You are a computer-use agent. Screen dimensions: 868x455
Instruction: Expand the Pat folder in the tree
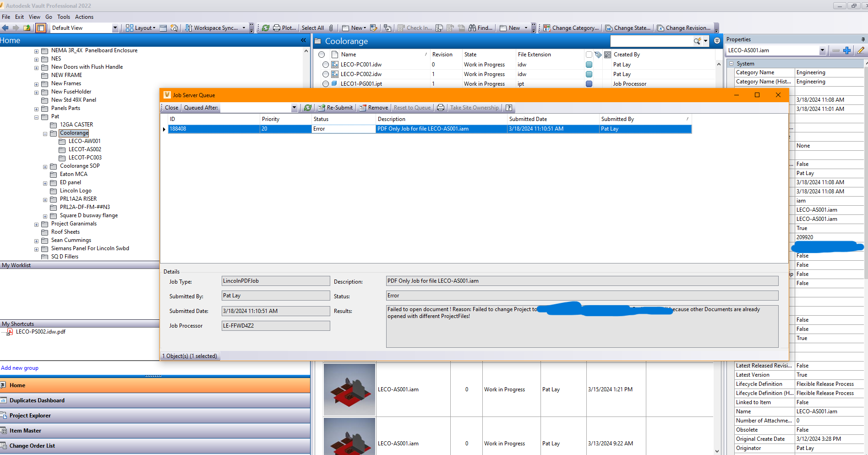(36, 116)
